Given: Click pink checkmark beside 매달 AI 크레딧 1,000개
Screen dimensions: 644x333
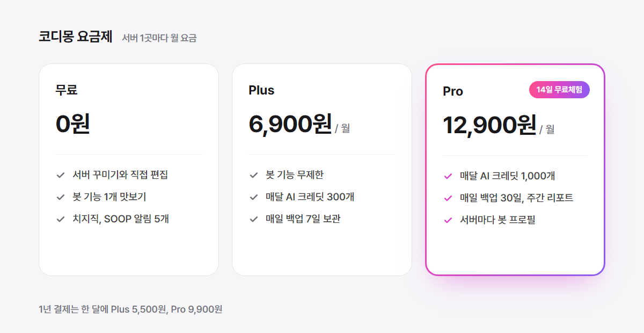Looking at the screenshot, I should point(448,176).
